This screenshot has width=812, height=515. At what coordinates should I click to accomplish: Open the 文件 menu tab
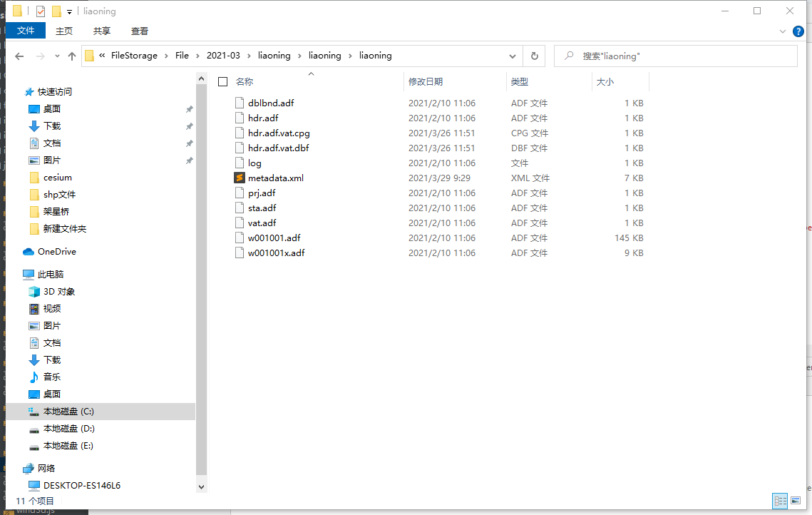[x=26, y=31]
